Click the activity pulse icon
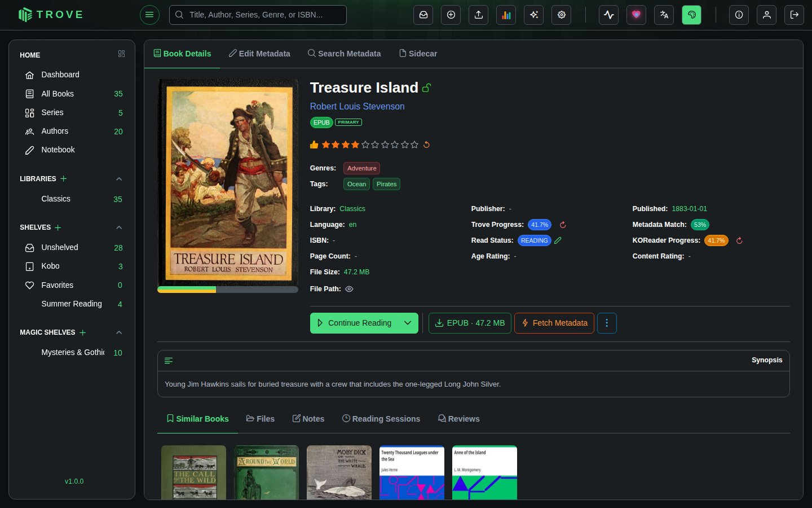Viewport: 812px width, 508px height. (x=609, y=15)
